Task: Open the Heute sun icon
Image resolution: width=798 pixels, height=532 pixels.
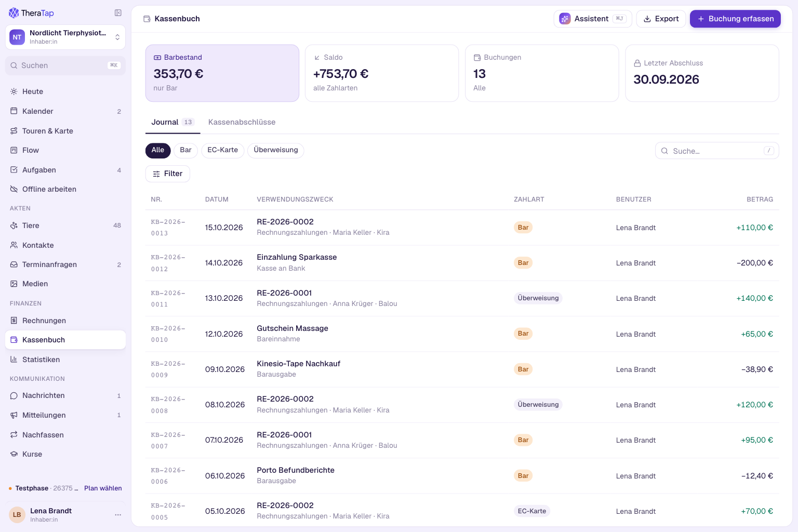Action: [x=14, y=91]
